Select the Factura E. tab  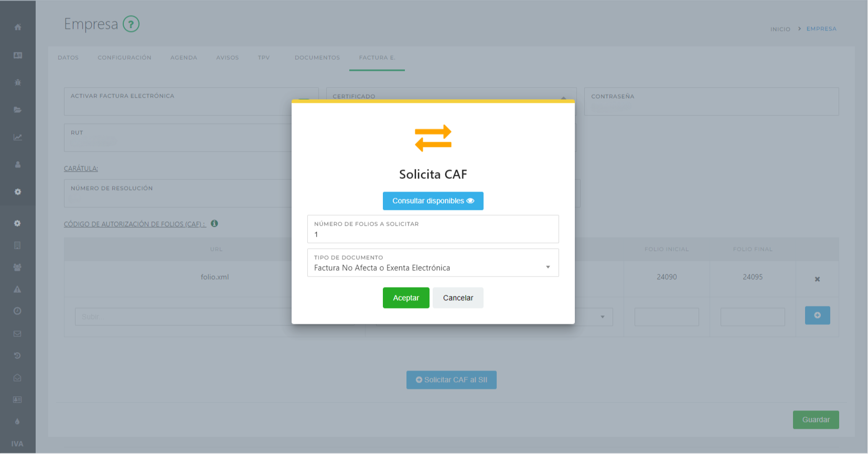point(377,58)
